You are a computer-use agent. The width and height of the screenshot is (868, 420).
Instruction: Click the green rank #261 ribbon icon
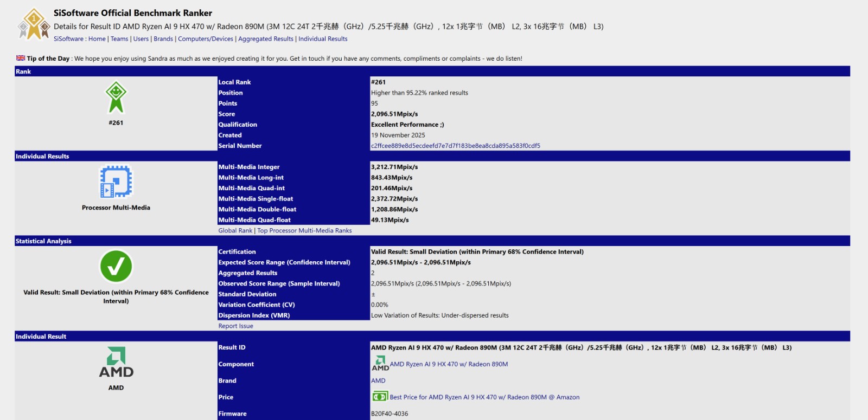[x=116, y=98]
